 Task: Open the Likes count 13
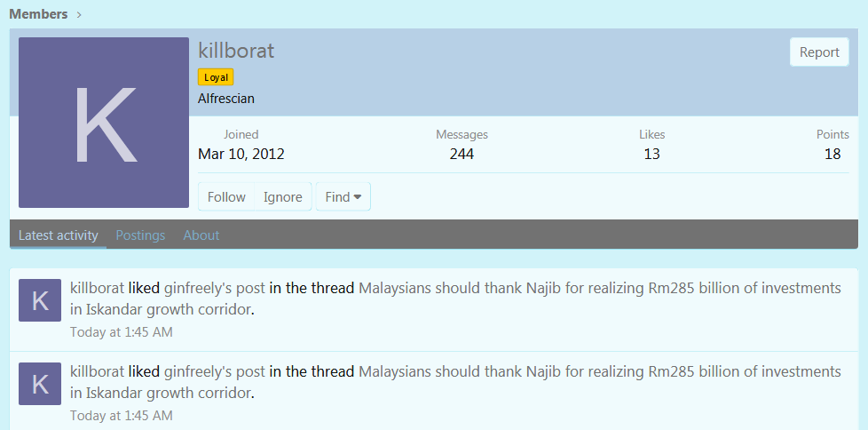(x=651, y=154)
